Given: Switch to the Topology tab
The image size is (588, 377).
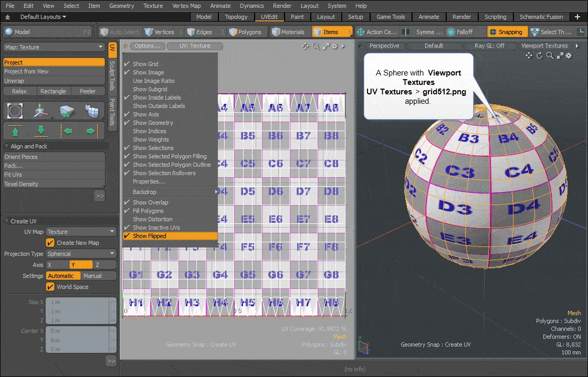Looking at the screenshot, I should (236, 16).
